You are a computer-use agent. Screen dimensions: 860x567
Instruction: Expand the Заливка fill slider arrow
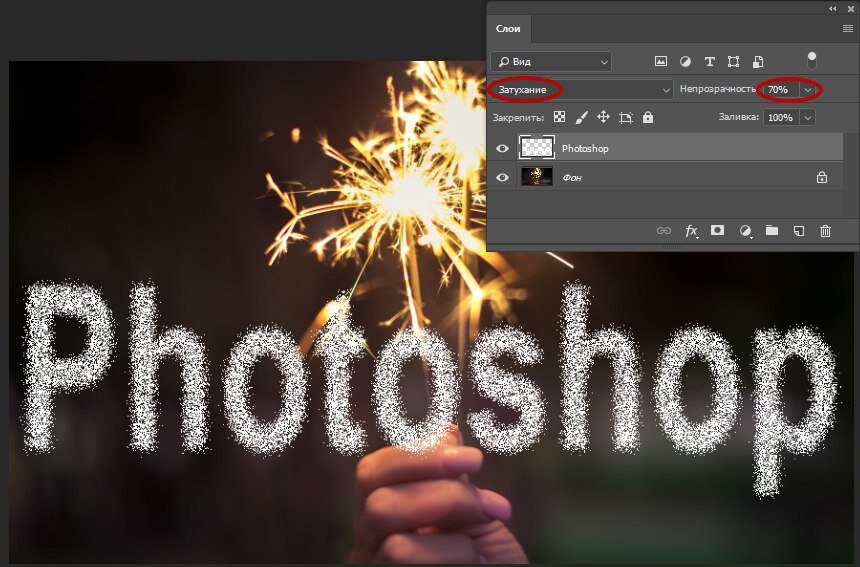pyautogui.click(x=808, y=117)
